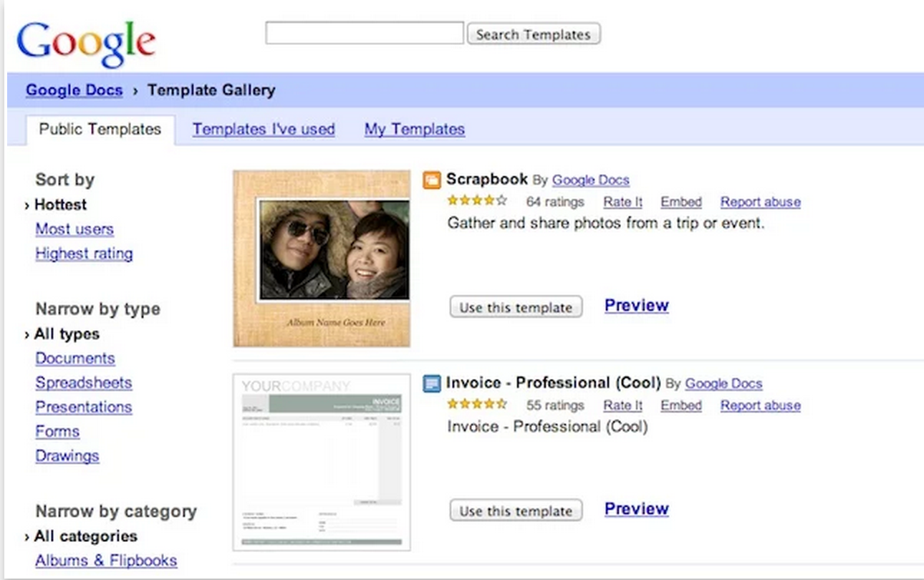
Task: Sort templates by Hottest
Action: [x=60, y=205]
